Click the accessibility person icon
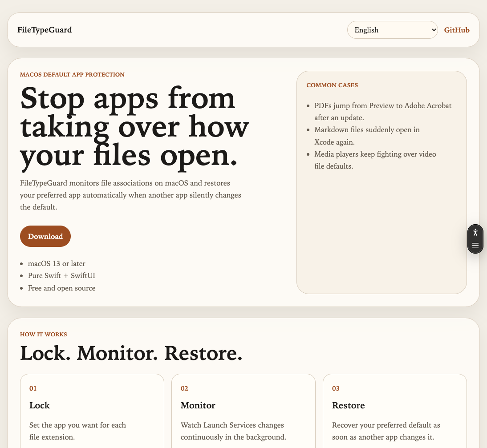This screenshot has width=487, height=448. (x=475, y=232)
